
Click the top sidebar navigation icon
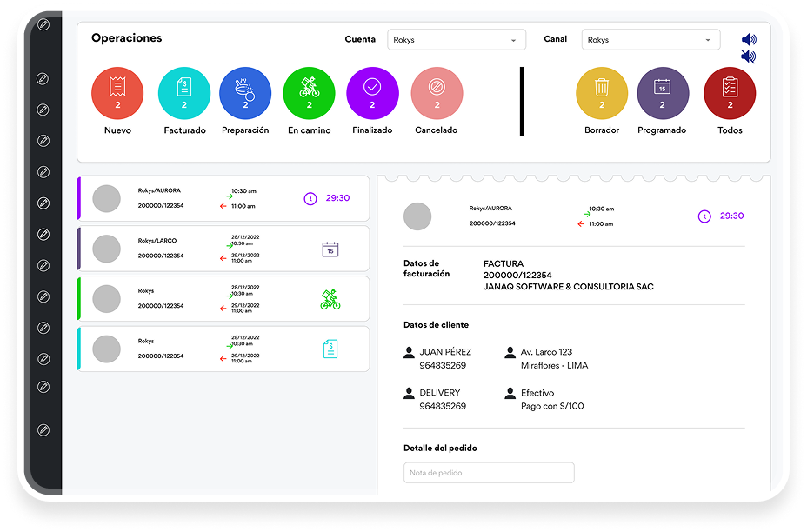[43, 24]
